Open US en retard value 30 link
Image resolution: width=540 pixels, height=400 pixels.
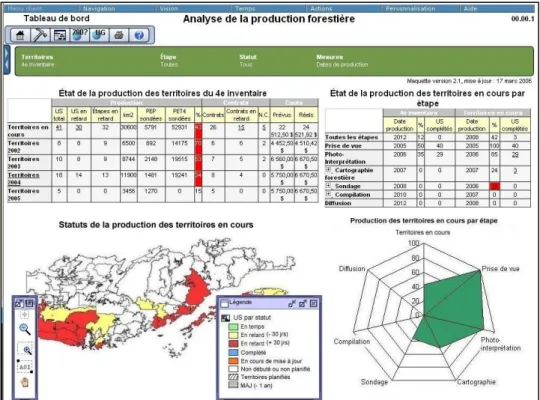(x=79, y=127)
